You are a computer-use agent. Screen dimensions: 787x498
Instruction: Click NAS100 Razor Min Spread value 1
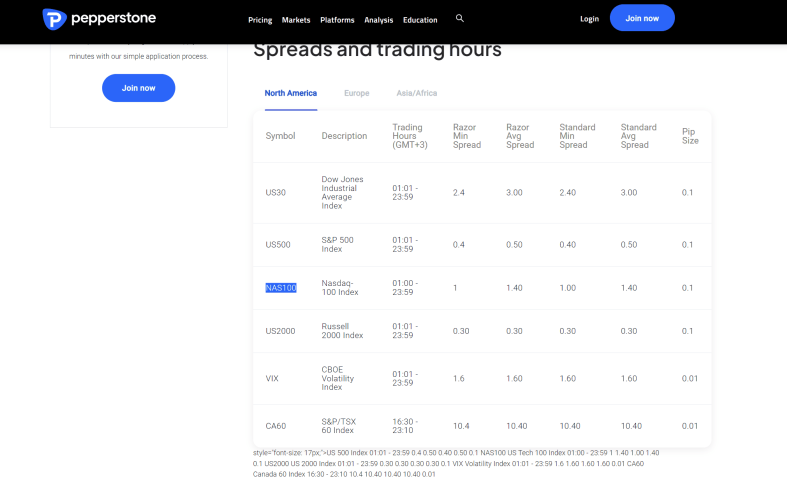pos(455,288)
